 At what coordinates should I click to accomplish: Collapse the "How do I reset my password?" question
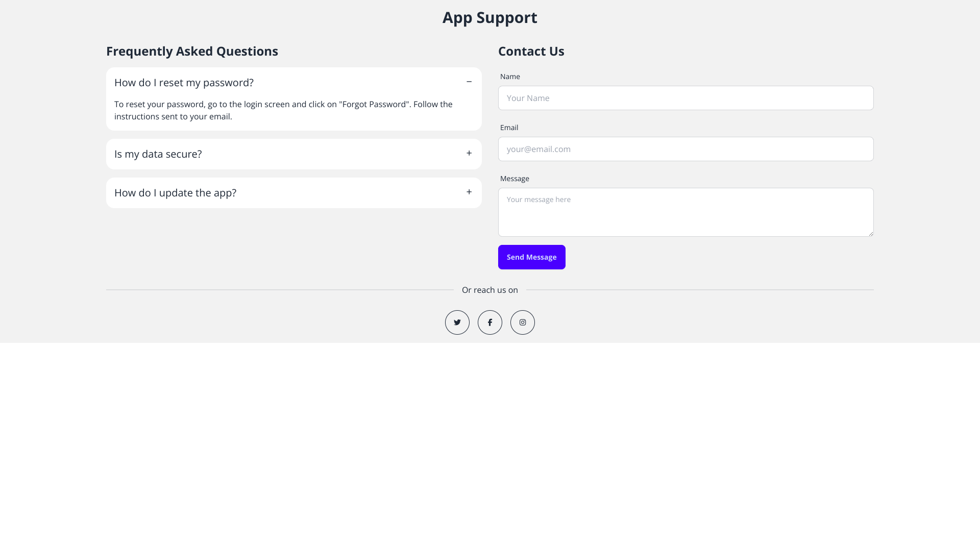(x=184, y=83)
